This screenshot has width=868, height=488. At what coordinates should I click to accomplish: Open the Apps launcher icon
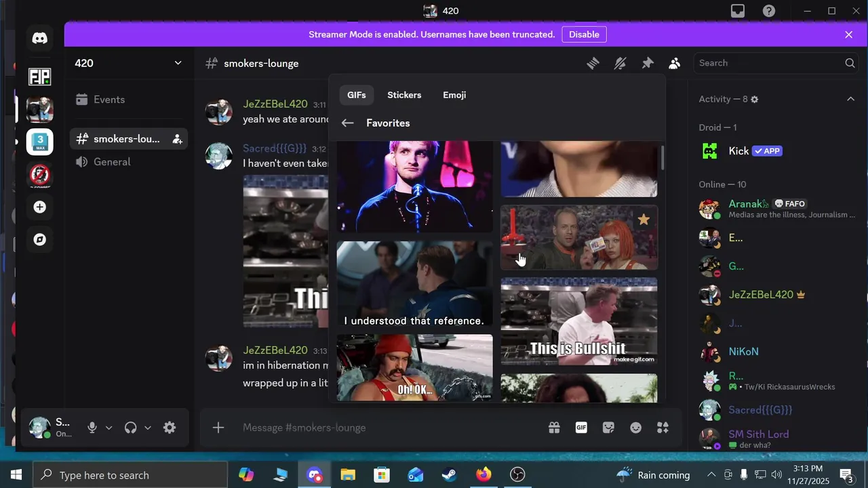[x=663, y=428]
